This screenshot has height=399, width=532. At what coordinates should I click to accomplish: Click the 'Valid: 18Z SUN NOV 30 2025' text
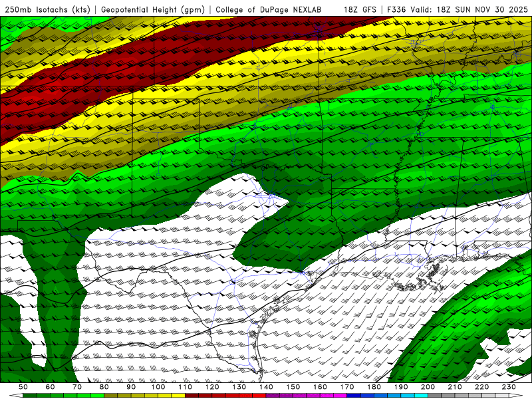(469, 10)
